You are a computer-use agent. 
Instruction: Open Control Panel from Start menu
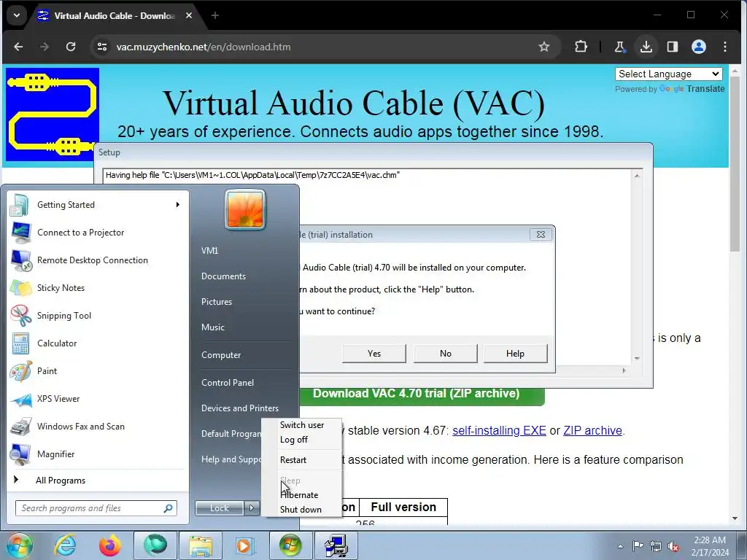pos(228,382)
